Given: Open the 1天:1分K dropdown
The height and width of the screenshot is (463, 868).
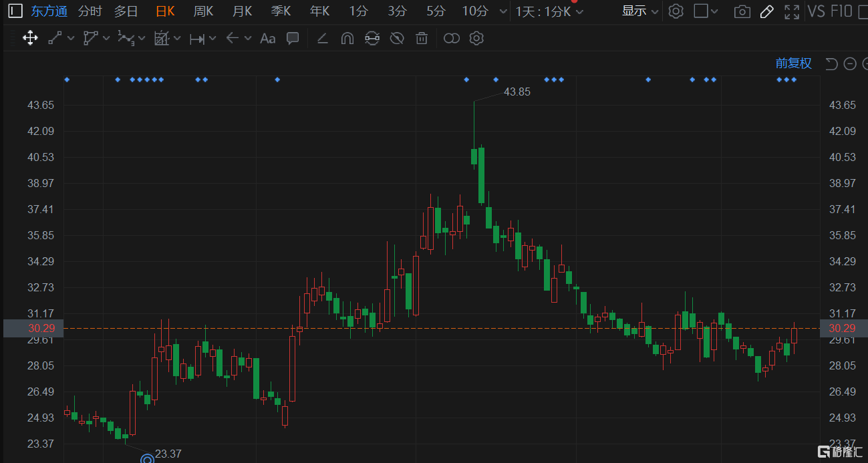Looking at the screenshot, I should (x=549, y=11).
